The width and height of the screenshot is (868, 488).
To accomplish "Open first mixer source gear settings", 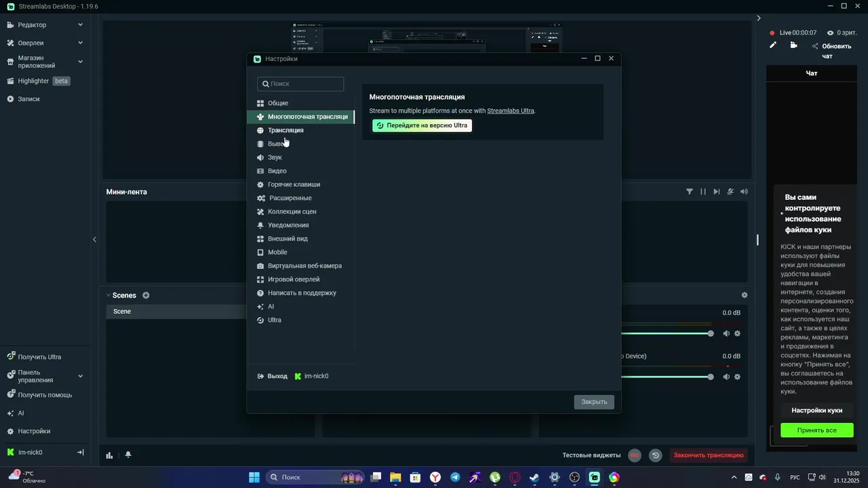I will tap(737, 333).
